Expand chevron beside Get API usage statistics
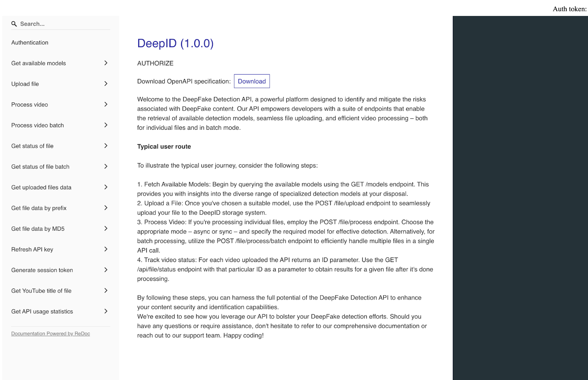Viewport: 588px width, 380px height. pyautogui.click(x=106, y=311)
